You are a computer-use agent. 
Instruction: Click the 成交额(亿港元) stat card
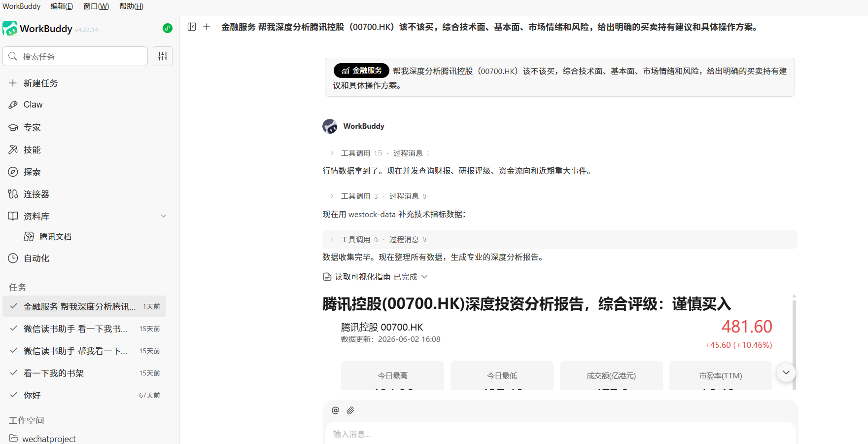point(611,375)
